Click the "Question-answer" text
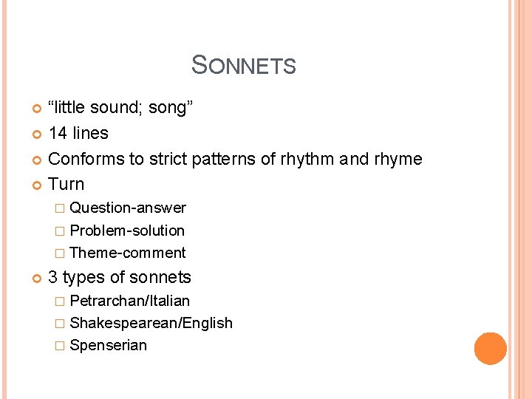This screenshot has height=399, width=532. point(127,208)
